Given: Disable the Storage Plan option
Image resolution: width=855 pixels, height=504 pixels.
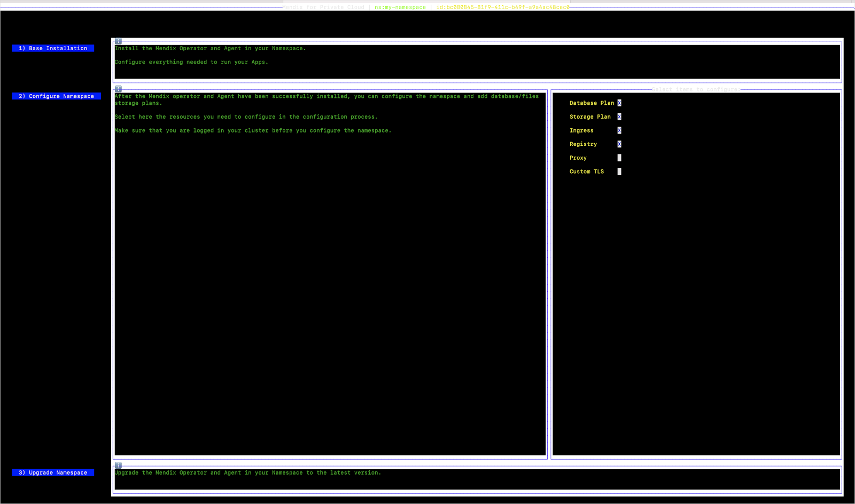Looking at the screenshot, I should click(619, 117).
